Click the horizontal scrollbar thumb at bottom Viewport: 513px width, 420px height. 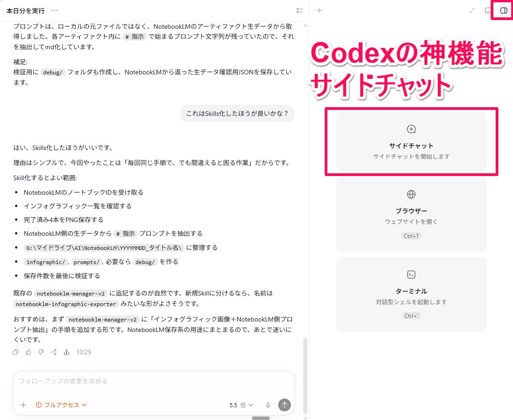click(261, 418)
